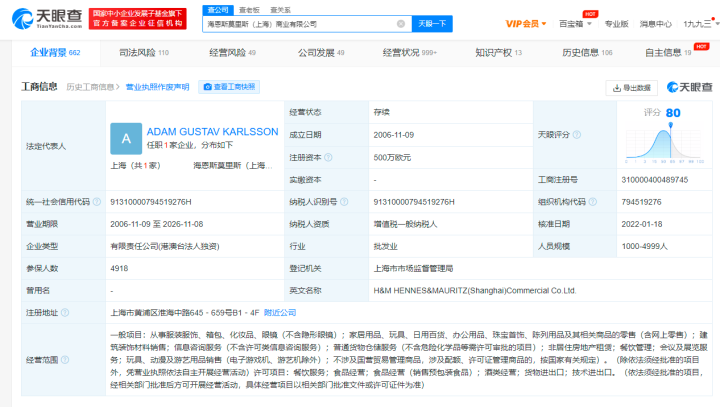The width and height of the screenshot is (720, 407).
Task: Click the 天眼一下 search button
Action: pos(432,24)
